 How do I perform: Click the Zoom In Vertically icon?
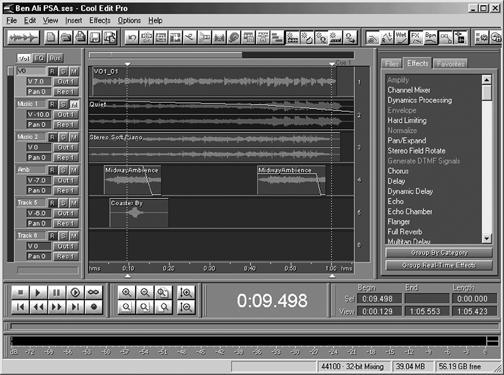point(186,292)
